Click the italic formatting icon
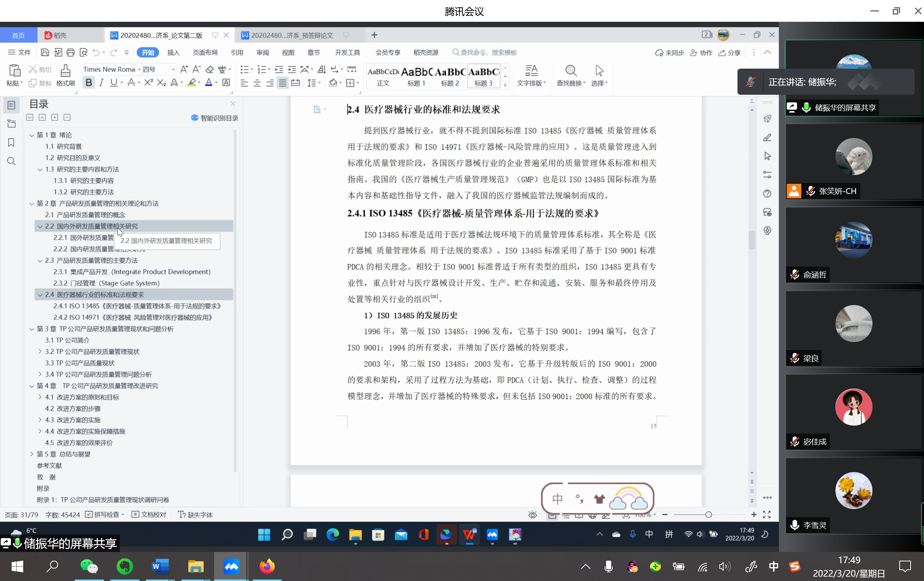The image size is (924, 581). coord(101,82)
